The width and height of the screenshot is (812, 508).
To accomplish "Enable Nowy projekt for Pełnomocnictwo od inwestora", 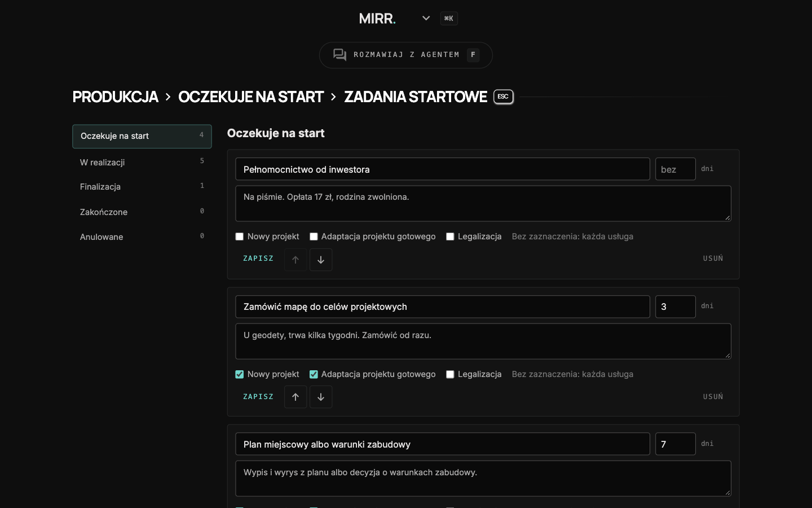I will pos(240,237).
